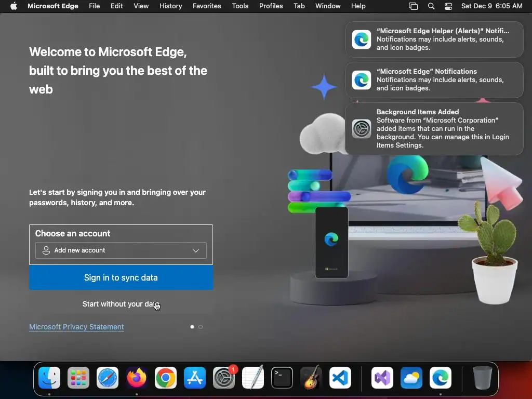The height and width of the screenshot is (399, 532).
Task: Open the Favorites menu
Action: [x=207, y=6]
